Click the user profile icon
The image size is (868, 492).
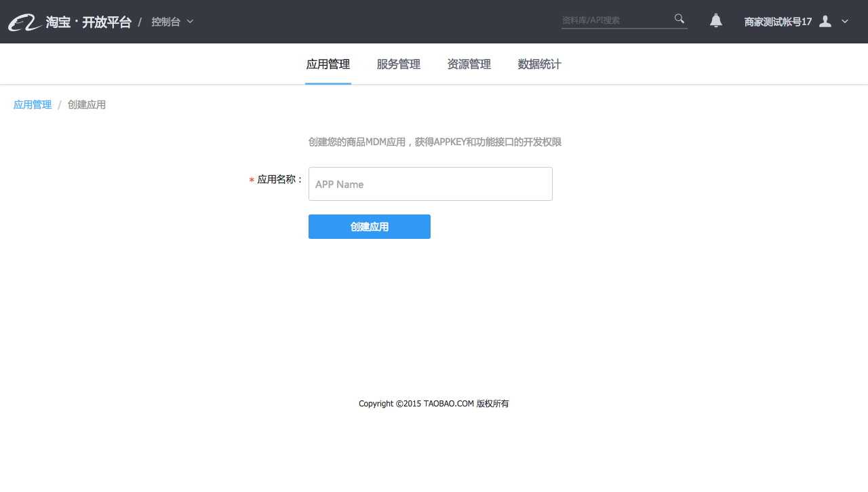tap(825, 21)
